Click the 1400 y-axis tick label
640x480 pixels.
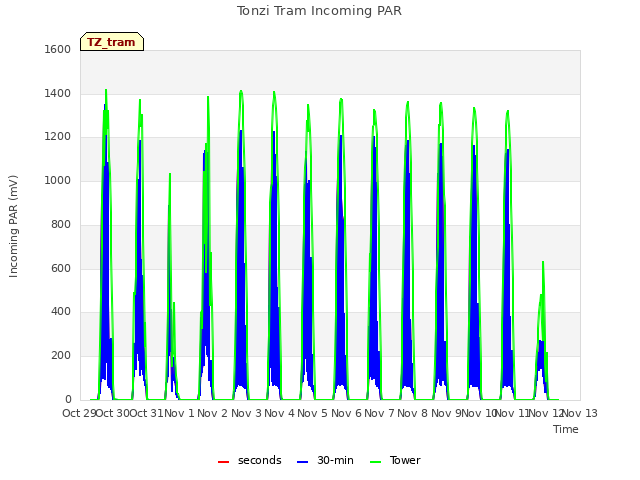click(58, 93)
